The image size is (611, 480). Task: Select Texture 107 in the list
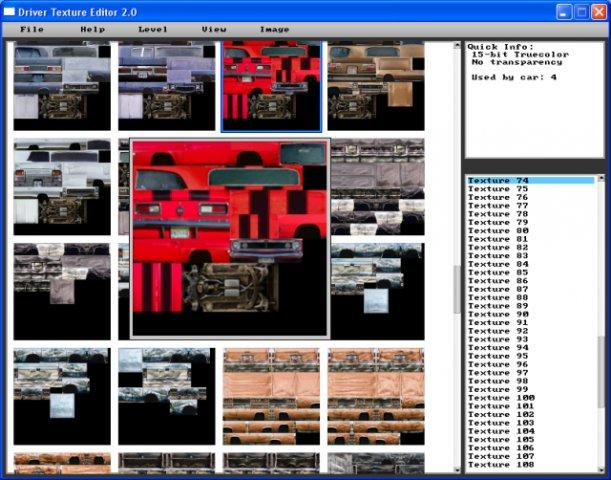pyautogui.click(x=531, y=456)
